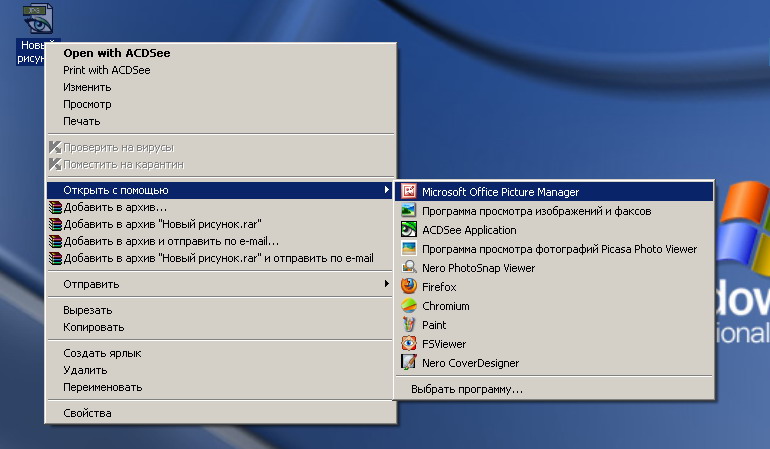Click Kaspersky icon beside Поместить на карантин
The height and width of the screenshot is (449, 770).
tap(55, 164)
